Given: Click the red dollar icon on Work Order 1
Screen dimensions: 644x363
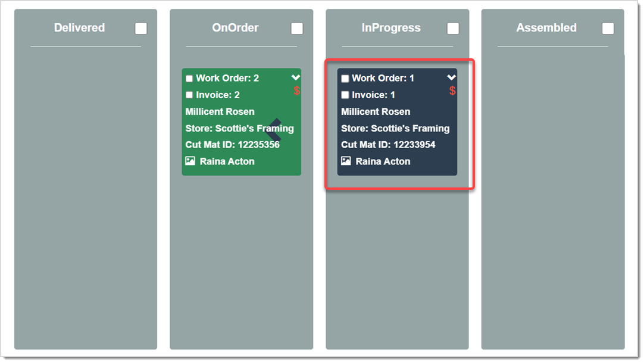Looking at the screenshot, I should point(453,91).
